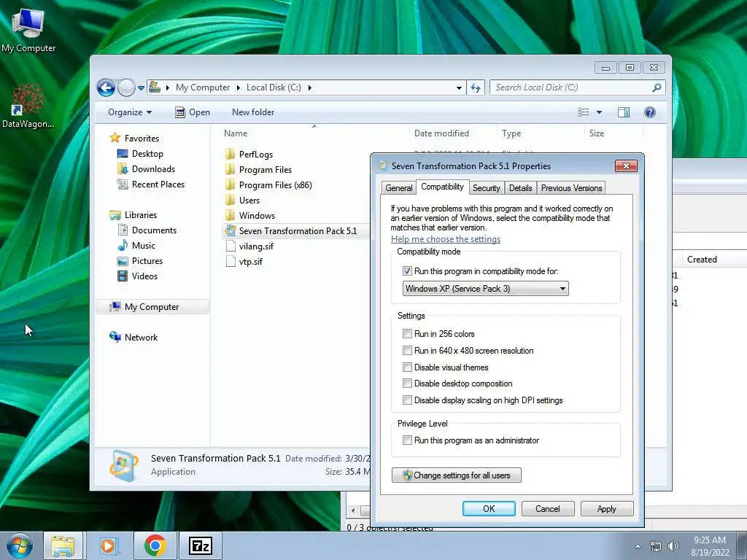747x560 pixels.
Task: Open the Organize dropdown menu
Action: point(130,112)
